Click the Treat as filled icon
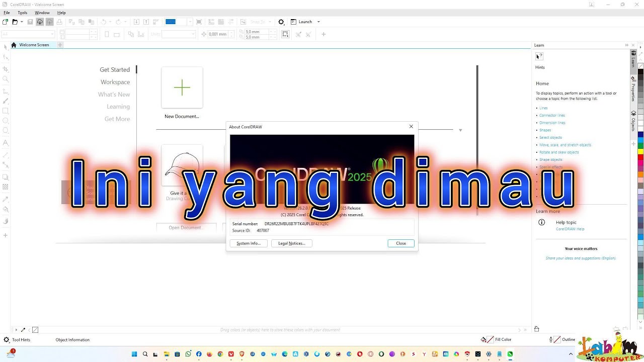Screen dimensions: 644x362 (x=285, y=34)
